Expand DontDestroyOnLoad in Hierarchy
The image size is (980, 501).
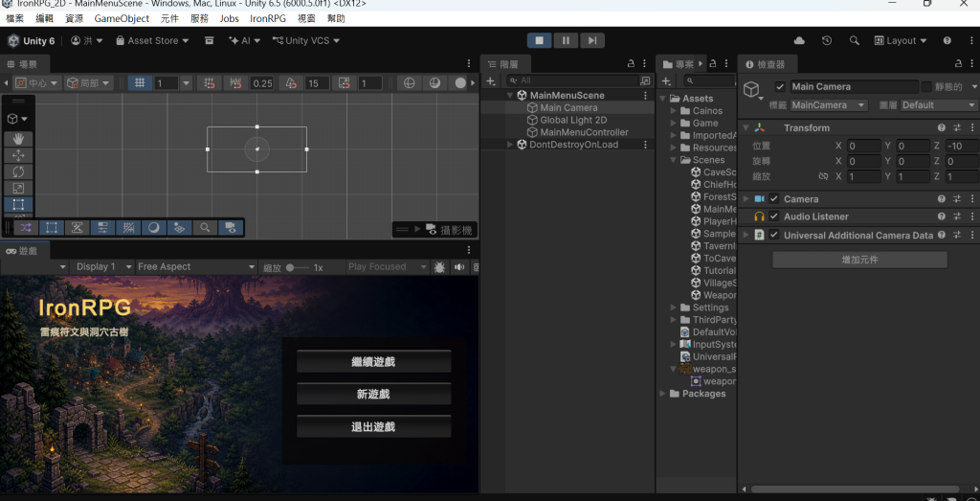pyautogui.click(x=510, y=145)
